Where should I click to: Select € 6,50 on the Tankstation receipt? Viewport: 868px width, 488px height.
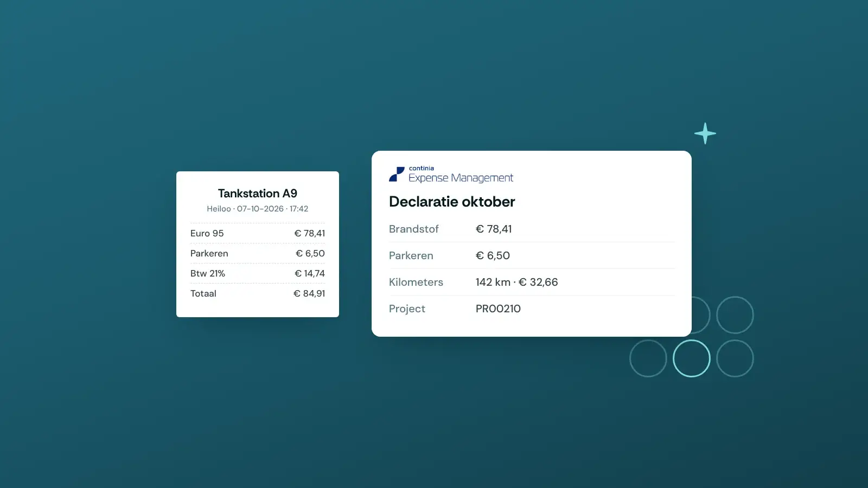(310, 253)
